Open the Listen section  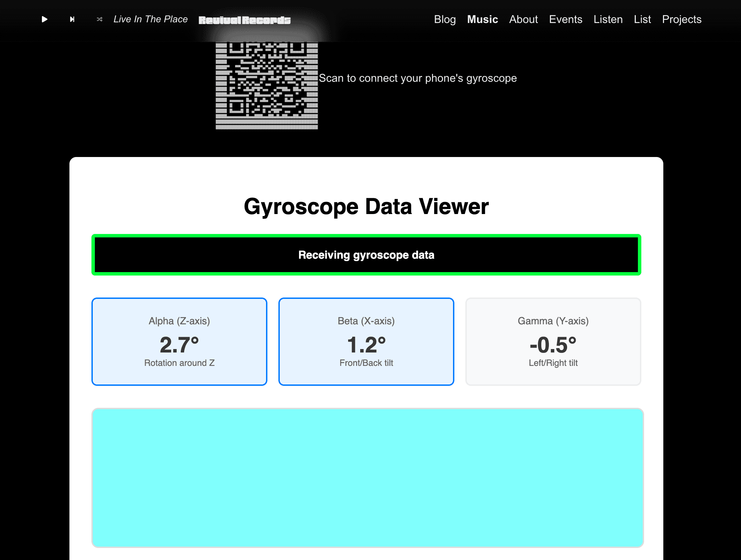608,19
